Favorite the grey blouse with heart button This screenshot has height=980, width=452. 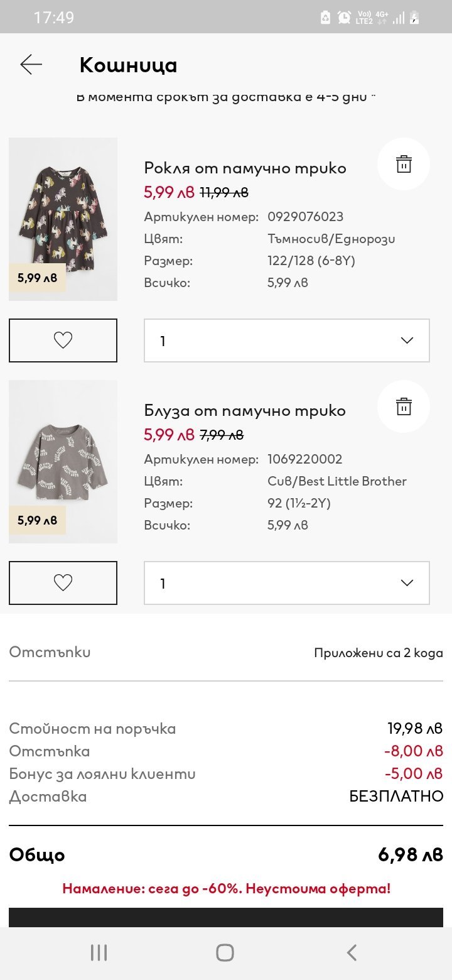(63, 583)
